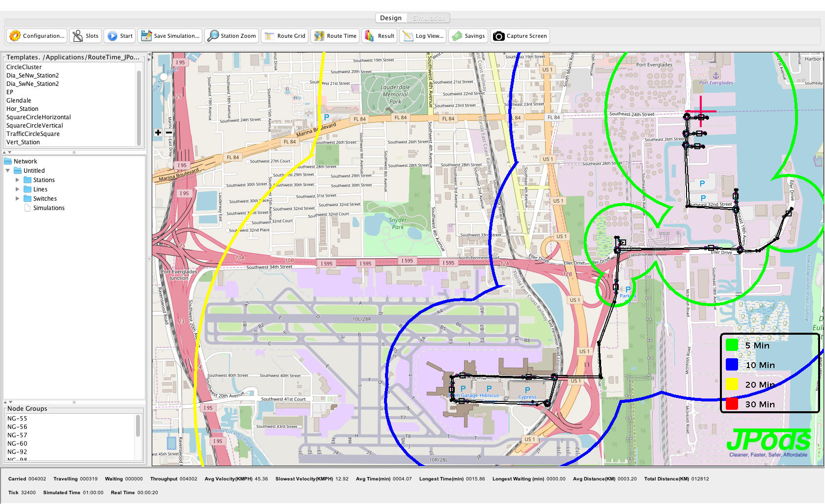Click the Savings button
This screenshot has height=504, width=825.
coord(469,36)
